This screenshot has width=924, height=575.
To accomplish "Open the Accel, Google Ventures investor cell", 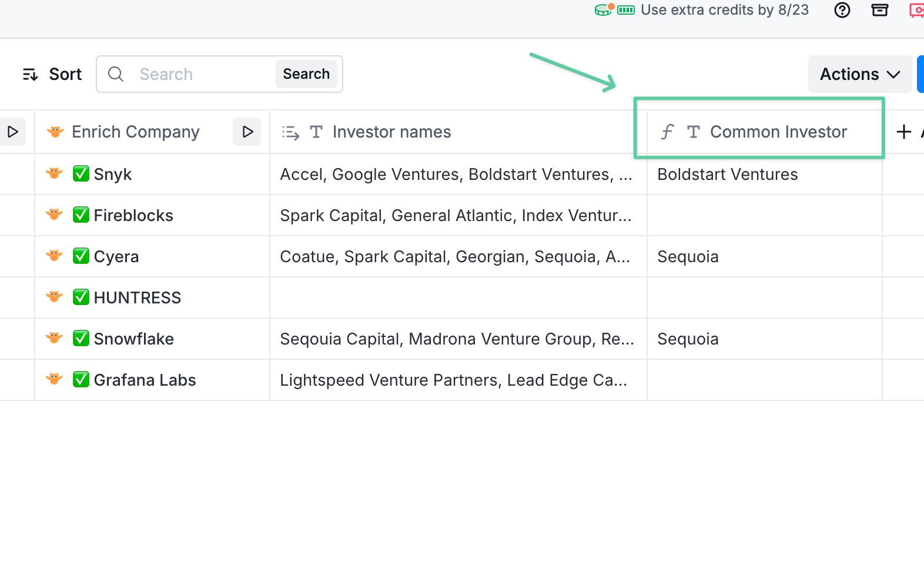I will point(458,174).
